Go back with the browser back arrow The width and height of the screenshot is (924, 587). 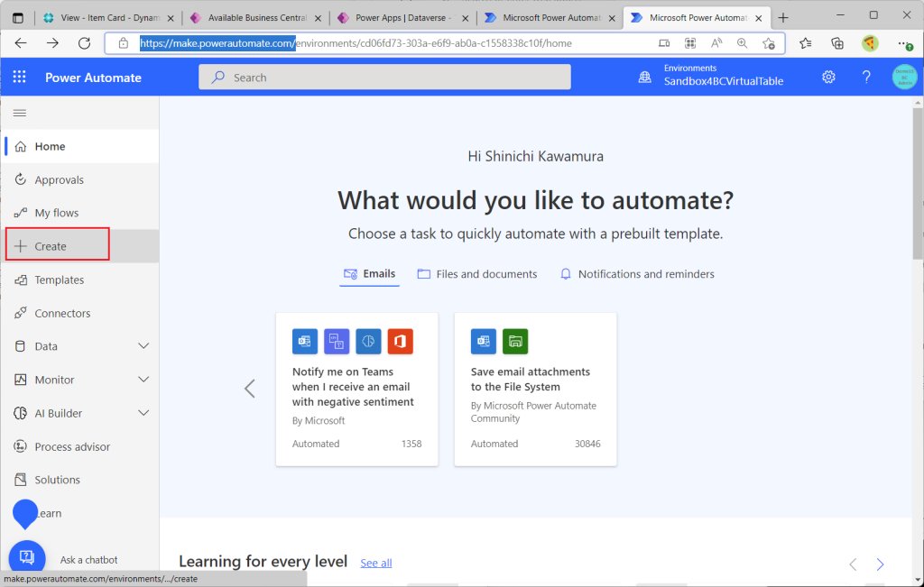point(22,43)
